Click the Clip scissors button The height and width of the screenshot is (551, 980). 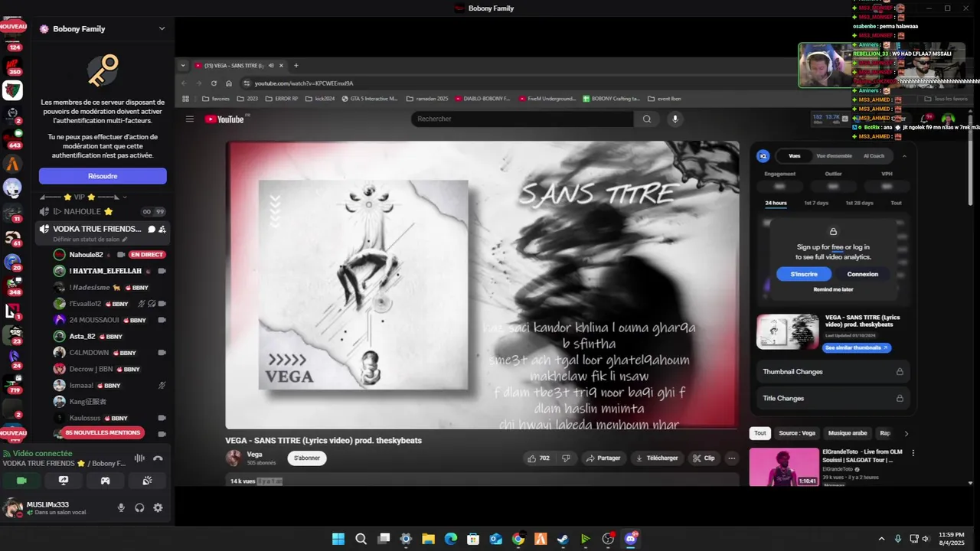pyautogui.click(x=704, y=458)
